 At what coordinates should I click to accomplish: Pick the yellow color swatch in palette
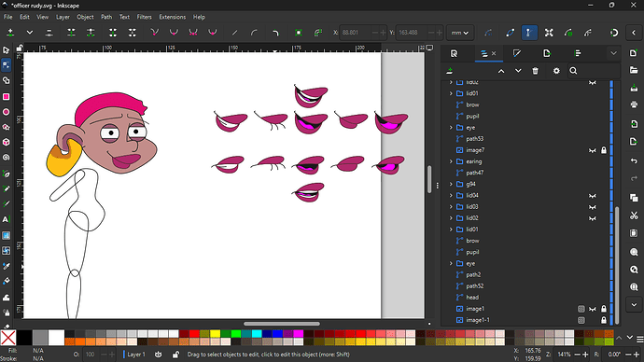216,333
